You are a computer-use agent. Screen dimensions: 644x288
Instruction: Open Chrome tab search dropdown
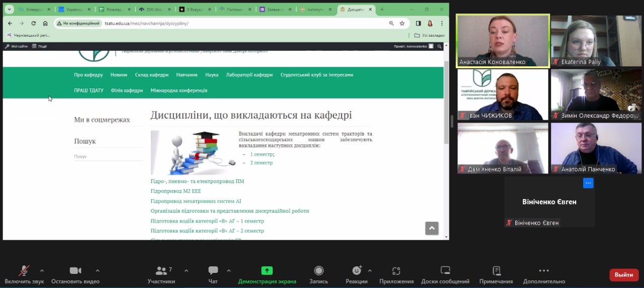[x=9, y=10]
